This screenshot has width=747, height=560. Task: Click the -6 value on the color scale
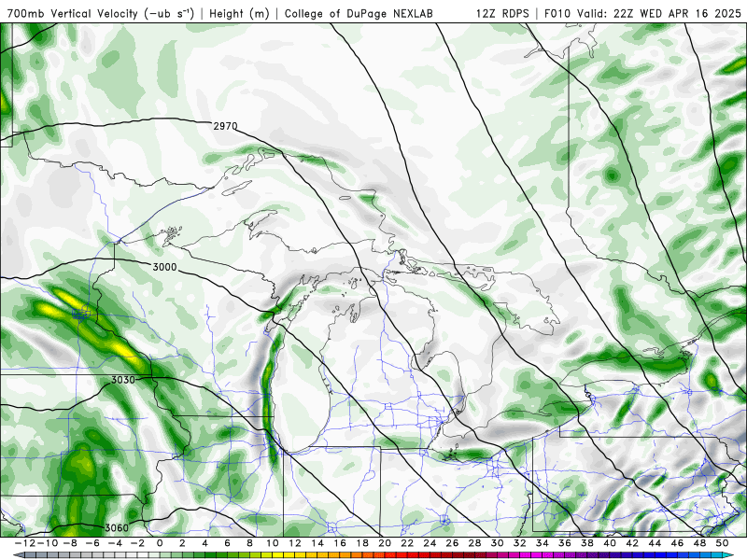91,543
